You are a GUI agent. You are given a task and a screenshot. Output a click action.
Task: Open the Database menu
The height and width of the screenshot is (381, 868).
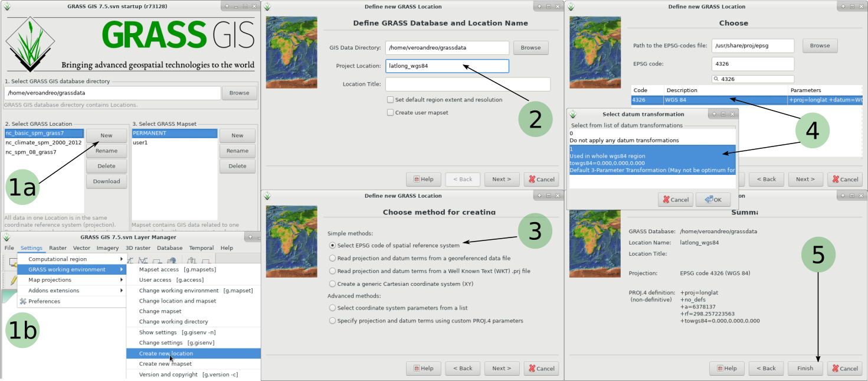tap(169, 248)
